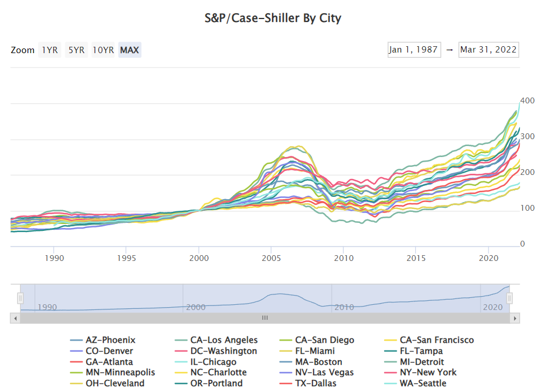Click the 1995 x-axis label

pyautogui.click(x=126, y=258)
